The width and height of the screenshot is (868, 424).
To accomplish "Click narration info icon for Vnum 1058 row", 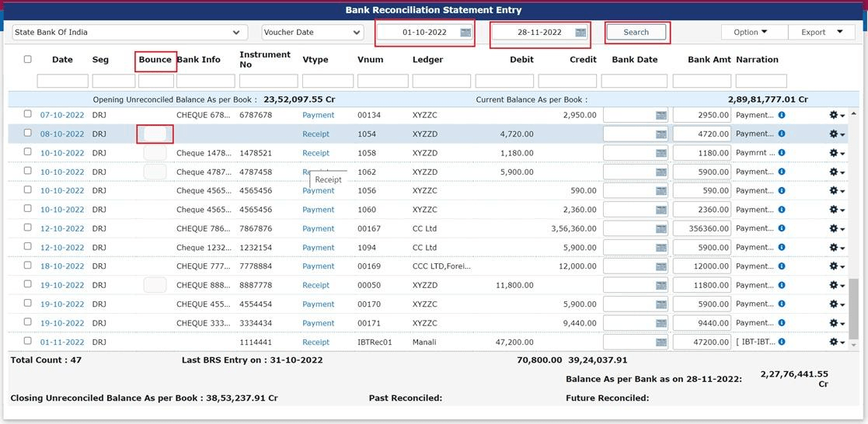I will coord(782,153).
